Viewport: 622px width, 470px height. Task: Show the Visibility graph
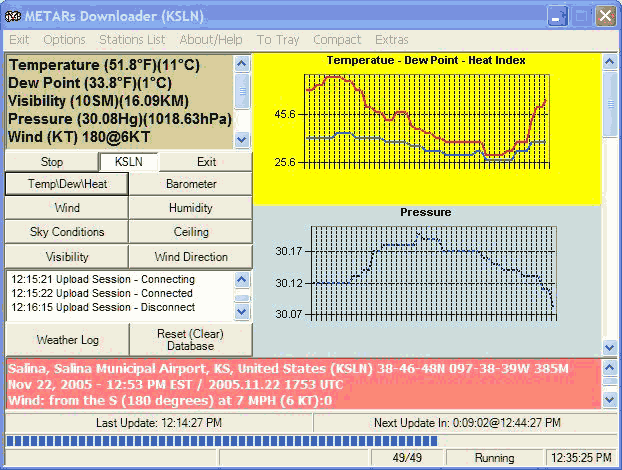pyautogui.click(x=67, y=257)
